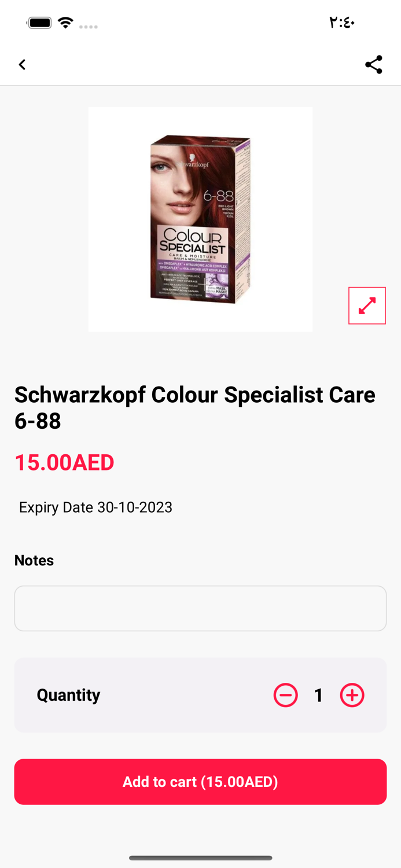Image resolution: width=401 pixels, height=868 pixels.
Task: Decrease quantity with the minus icon
Action: tap(285, 695)
